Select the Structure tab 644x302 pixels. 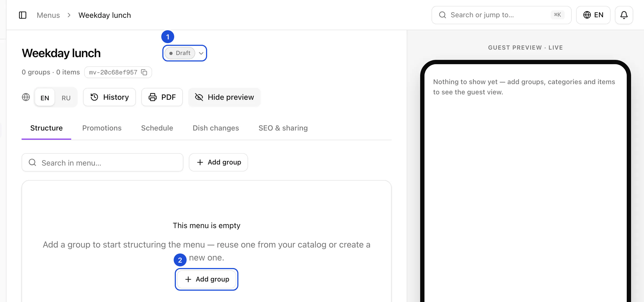tap(46, 128)
